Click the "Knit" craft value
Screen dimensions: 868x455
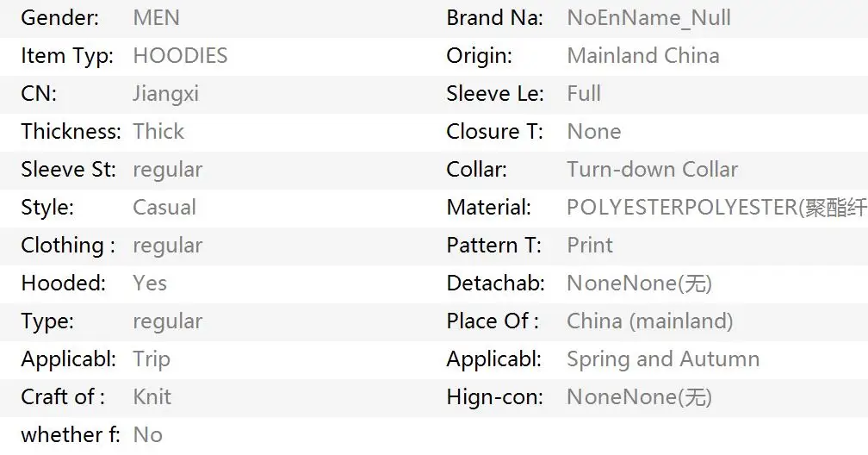[x=152, y=397]
